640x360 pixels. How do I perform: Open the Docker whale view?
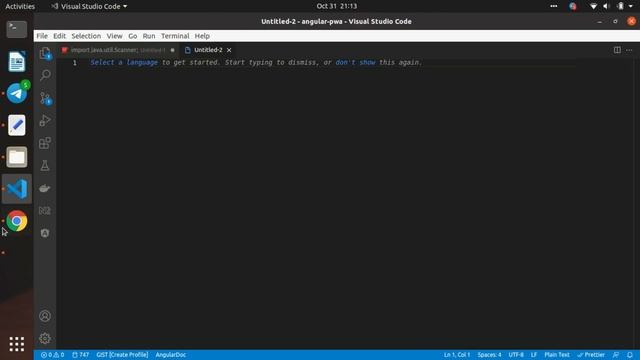point(45,188)
